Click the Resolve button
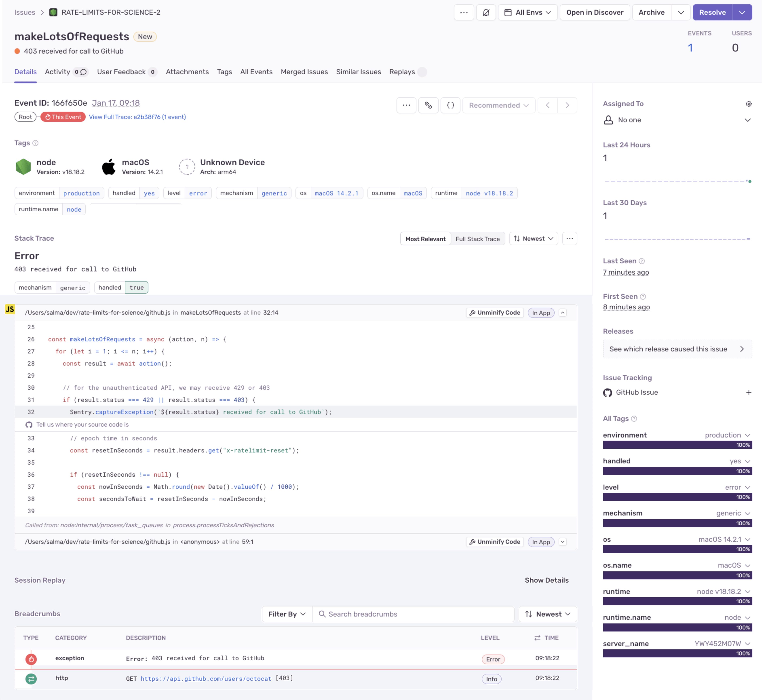 (712, 13)
